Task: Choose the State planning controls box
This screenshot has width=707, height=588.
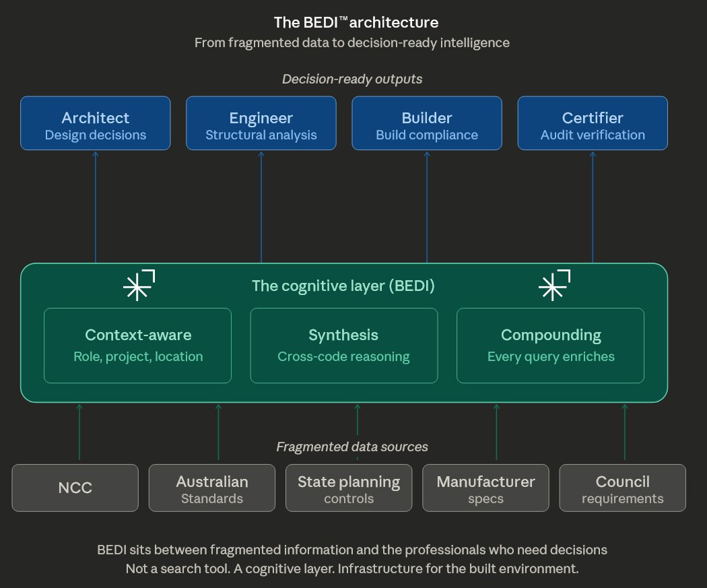Action: point(349,488)
